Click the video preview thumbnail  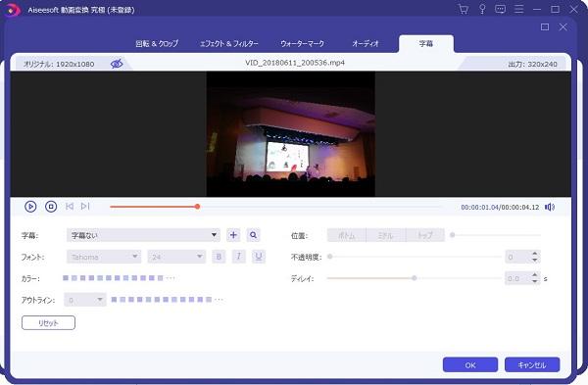[x=291, y=134]
